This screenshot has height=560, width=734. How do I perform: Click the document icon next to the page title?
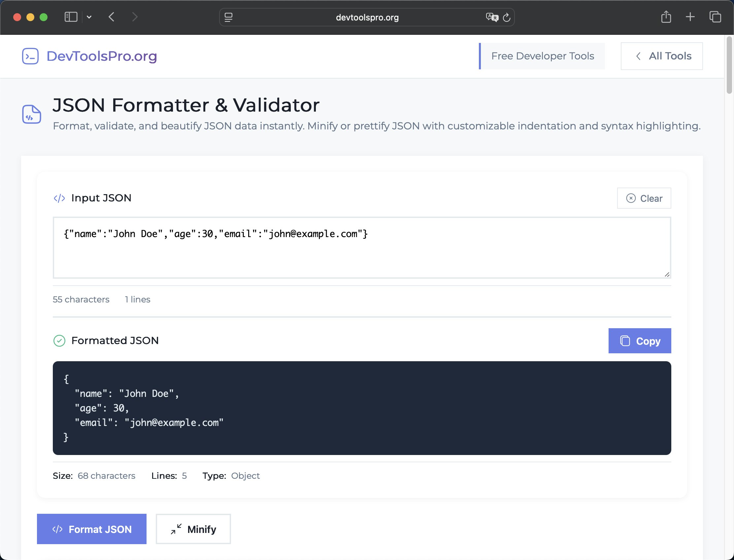click(32, 114)
